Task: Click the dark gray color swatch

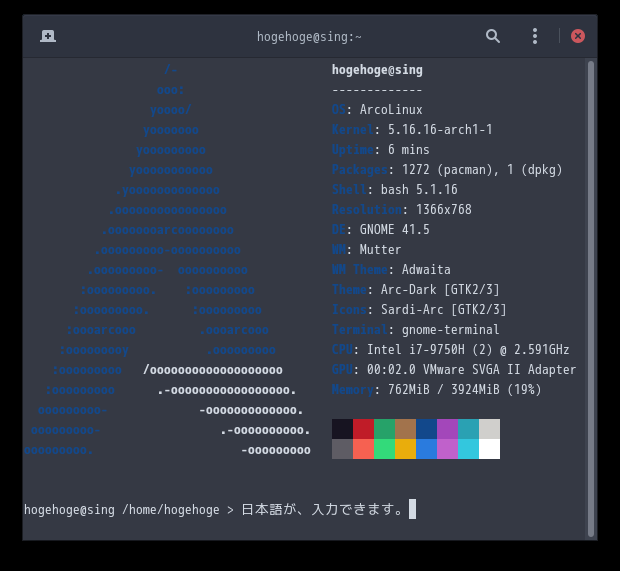Action: 342,449
